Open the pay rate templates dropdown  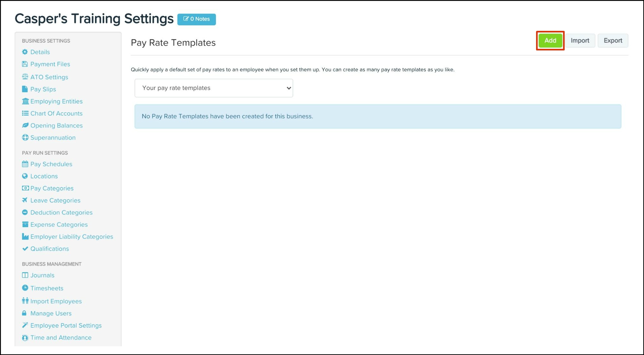point(214,88)
